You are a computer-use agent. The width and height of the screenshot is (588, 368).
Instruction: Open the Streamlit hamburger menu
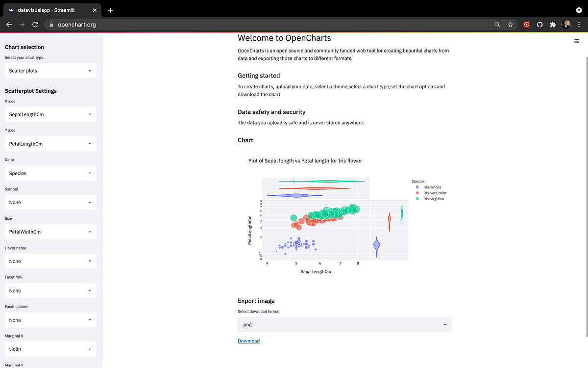[x=576, y=41]
